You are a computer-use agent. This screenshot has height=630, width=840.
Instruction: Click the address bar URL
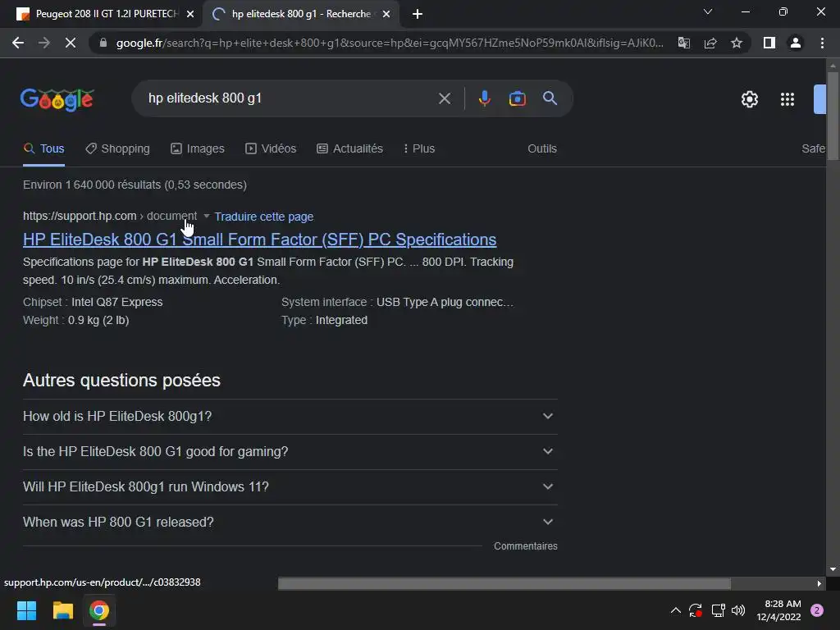pyautogui.click(x=390, y=43)
